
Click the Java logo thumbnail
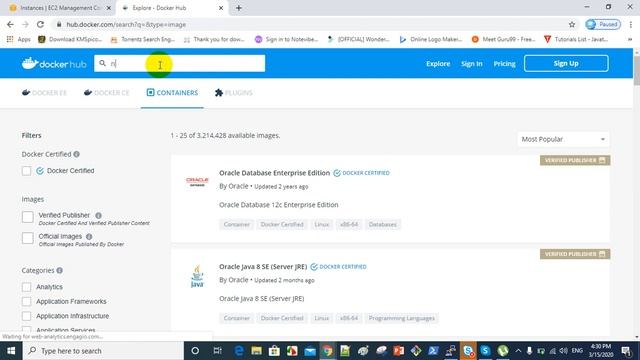point(197,276)
